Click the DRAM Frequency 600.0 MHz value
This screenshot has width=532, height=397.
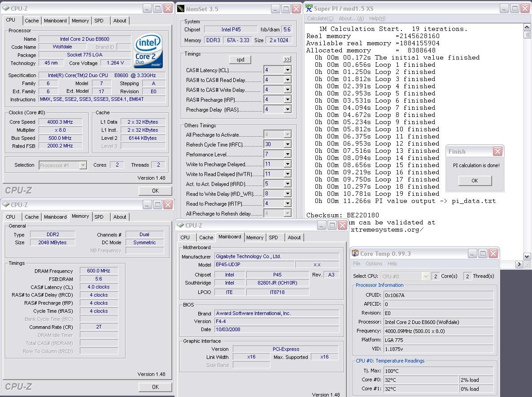99,271
